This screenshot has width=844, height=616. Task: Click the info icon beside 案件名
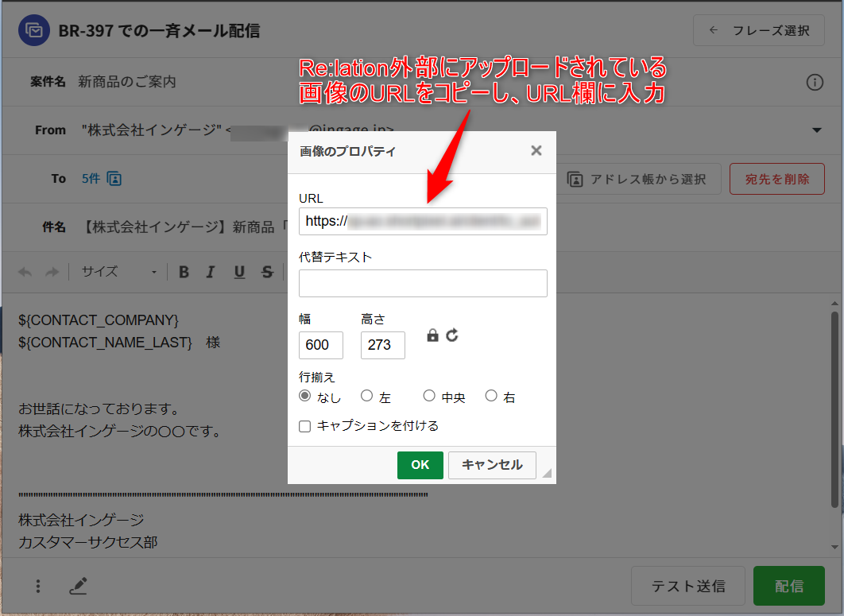(x=815, y=82)
